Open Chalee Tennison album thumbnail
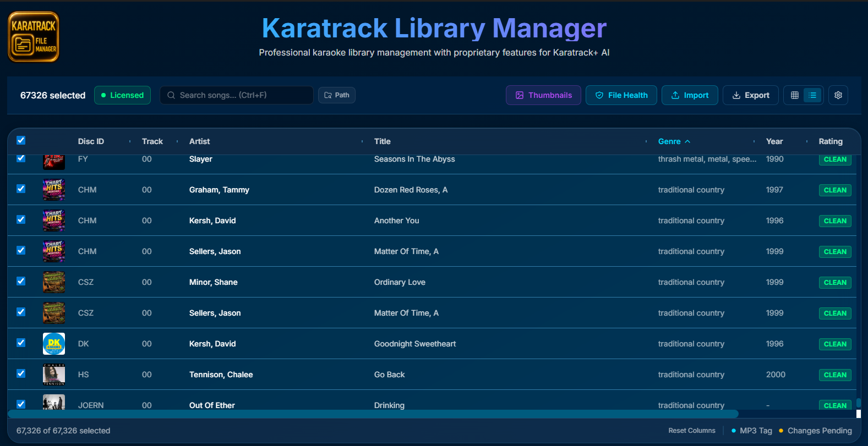The height and width of the screenshot is (446, 868). click(x=54, y=375)
